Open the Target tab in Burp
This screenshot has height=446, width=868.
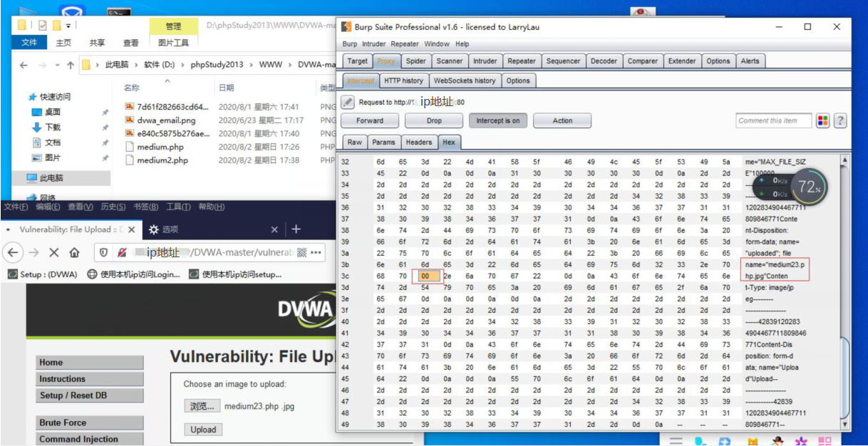click(x=357, y=61)
